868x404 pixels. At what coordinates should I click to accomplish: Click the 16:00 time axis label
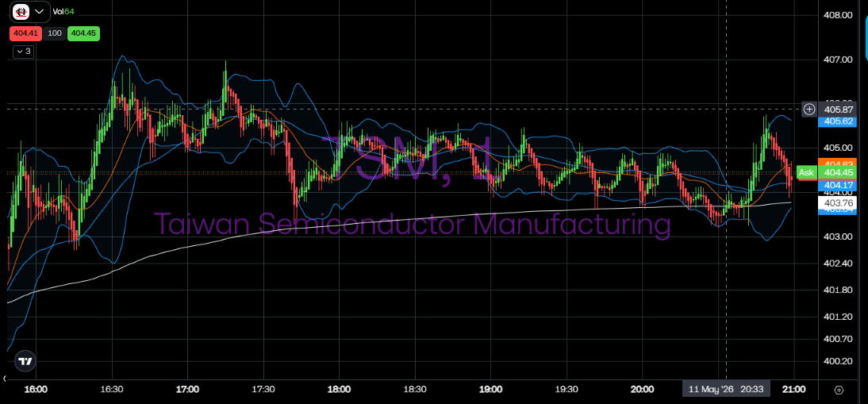36,389
